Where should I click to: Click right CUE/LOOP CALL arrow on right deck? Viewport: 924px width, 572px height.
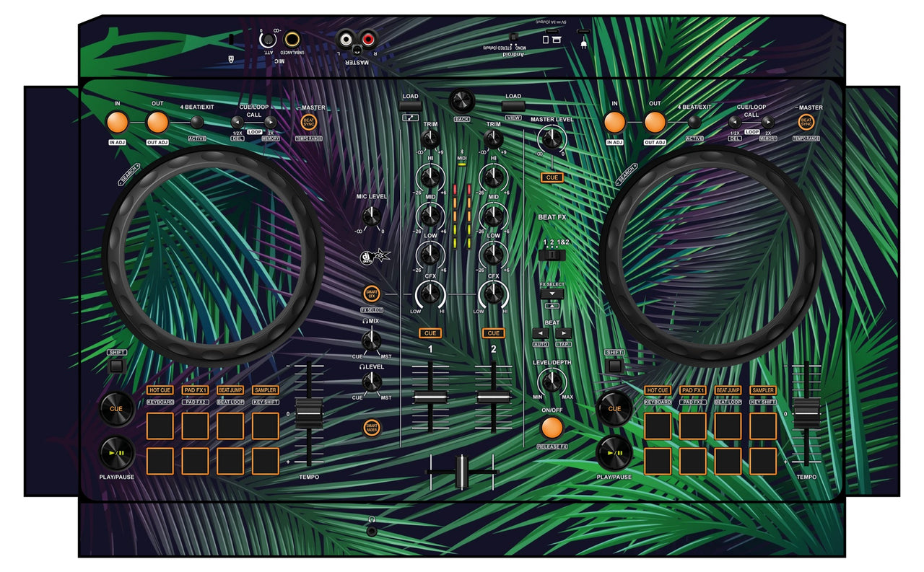pos(768,122)
